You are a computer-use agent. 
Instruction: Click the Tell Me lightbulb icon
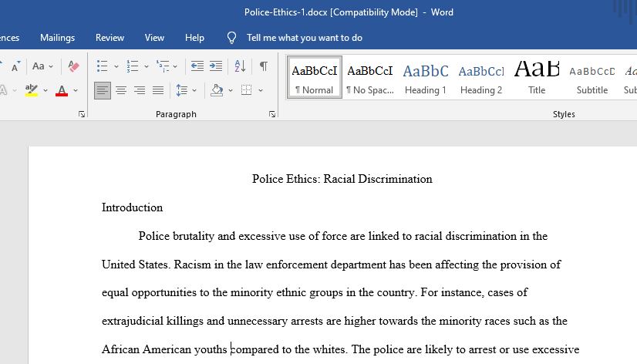click(x=231, y=38)
